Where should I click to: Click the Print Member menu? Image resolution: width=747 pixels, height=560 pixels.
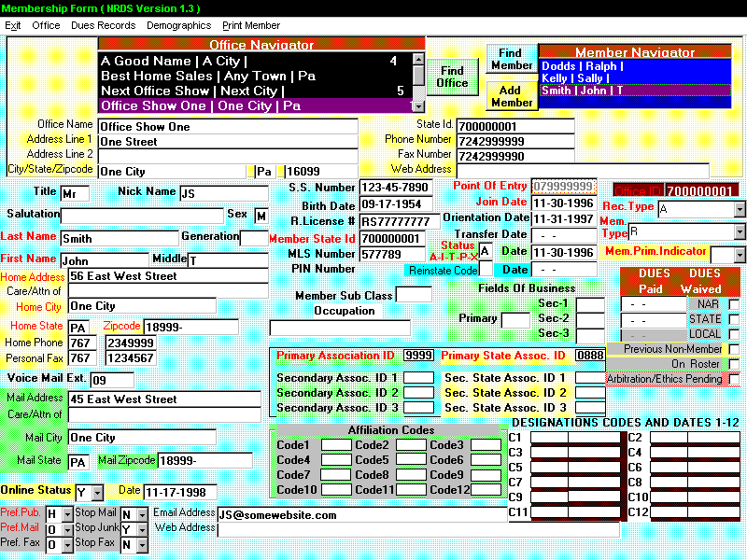[x=250, y=25]
